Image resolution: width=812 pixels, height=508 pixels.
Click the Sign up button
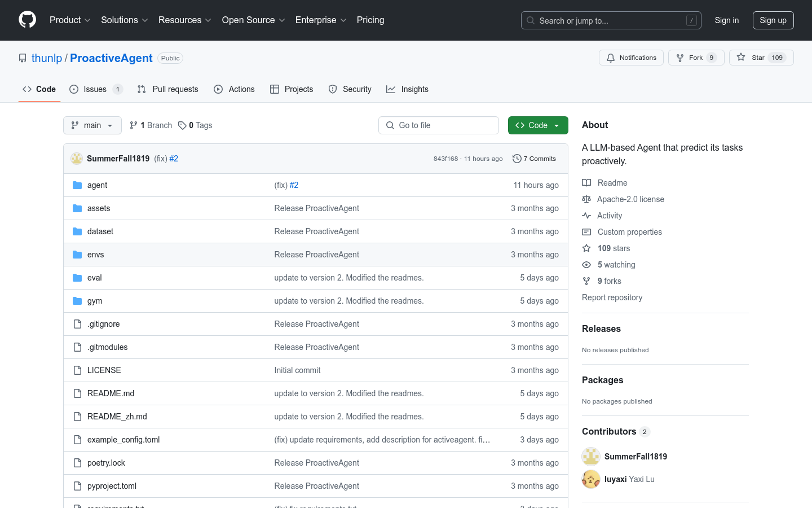click(773, 20)
